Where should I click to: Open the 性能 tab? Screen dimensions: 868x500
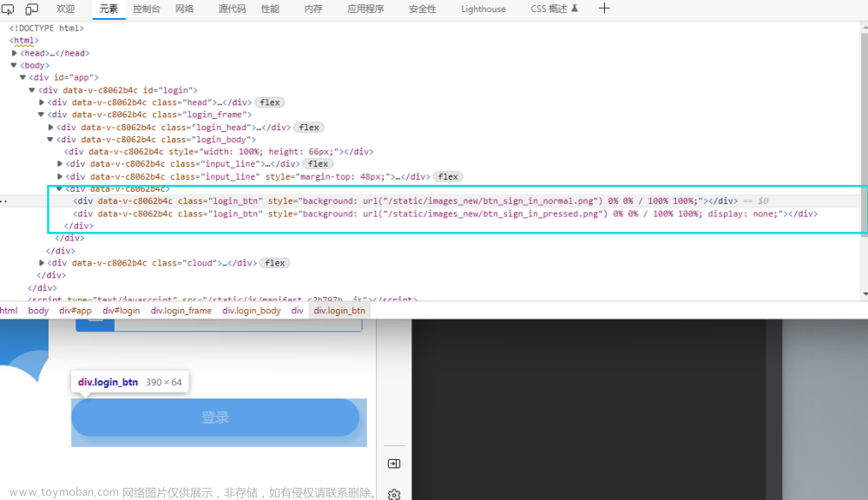pyautogui.click(x=270, y=9)
